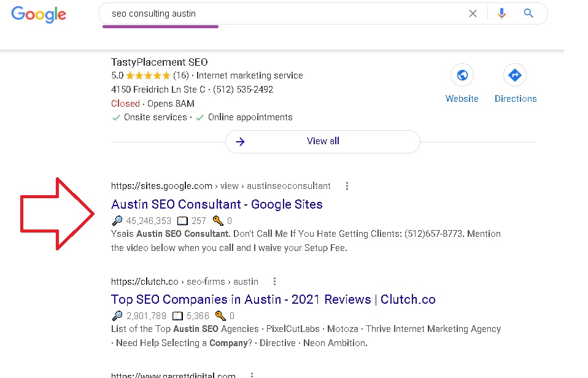
Task: Open three-dot menu for sites.google.com result
Action: click(x=347, y=186)
